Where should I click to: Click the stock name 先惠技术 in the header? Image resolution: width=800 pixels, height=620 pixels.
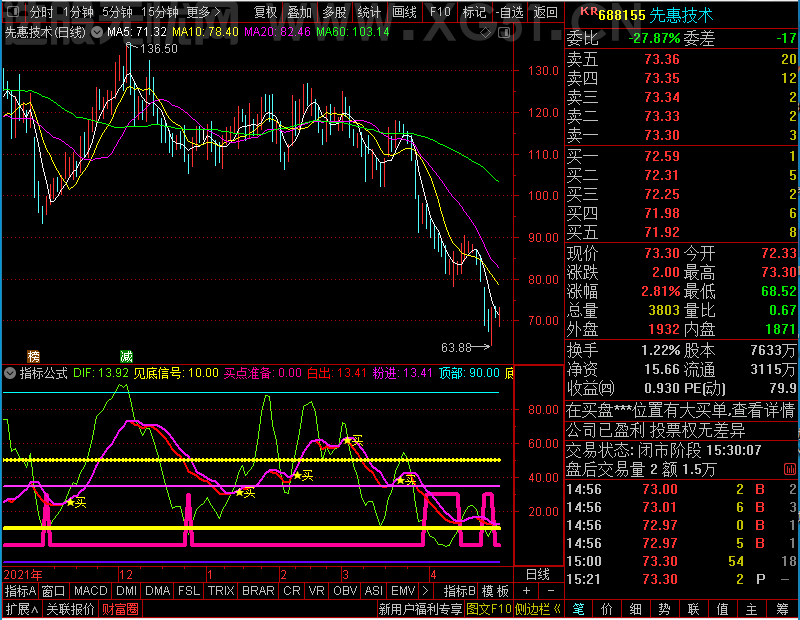pos(681,15)
